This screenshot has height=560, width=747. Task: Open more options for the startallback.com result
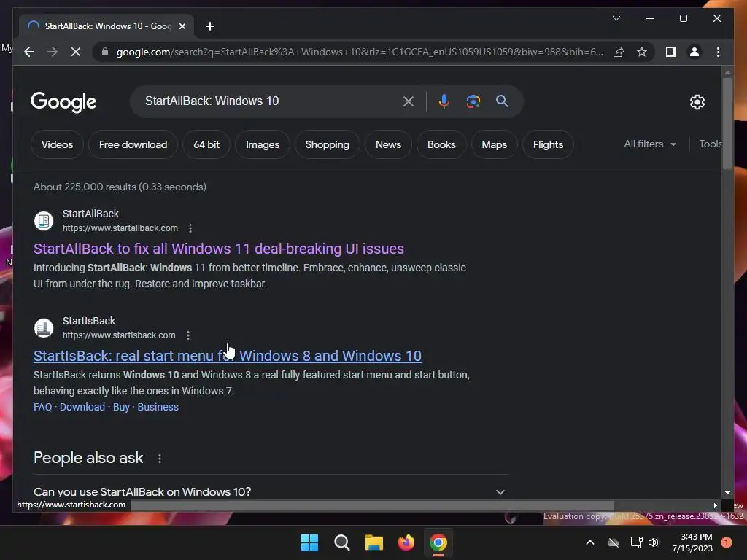click(190, 228)
